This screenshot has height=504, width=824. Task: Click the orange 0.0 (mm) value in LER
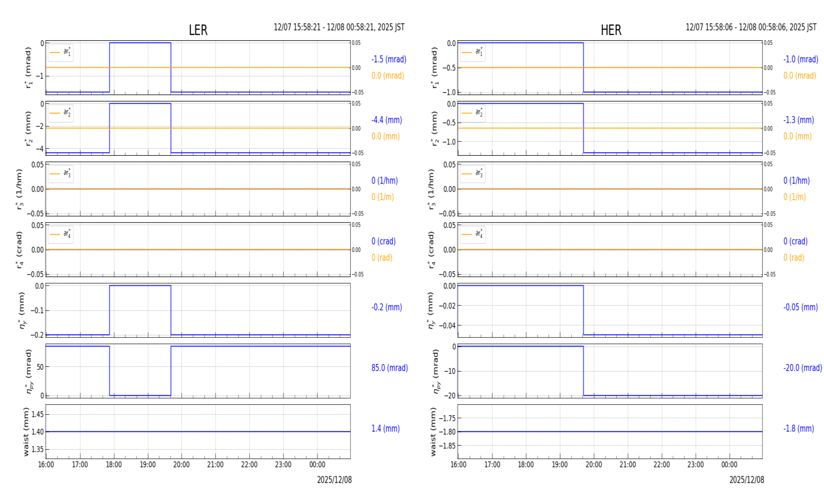[x=385, y=136]
